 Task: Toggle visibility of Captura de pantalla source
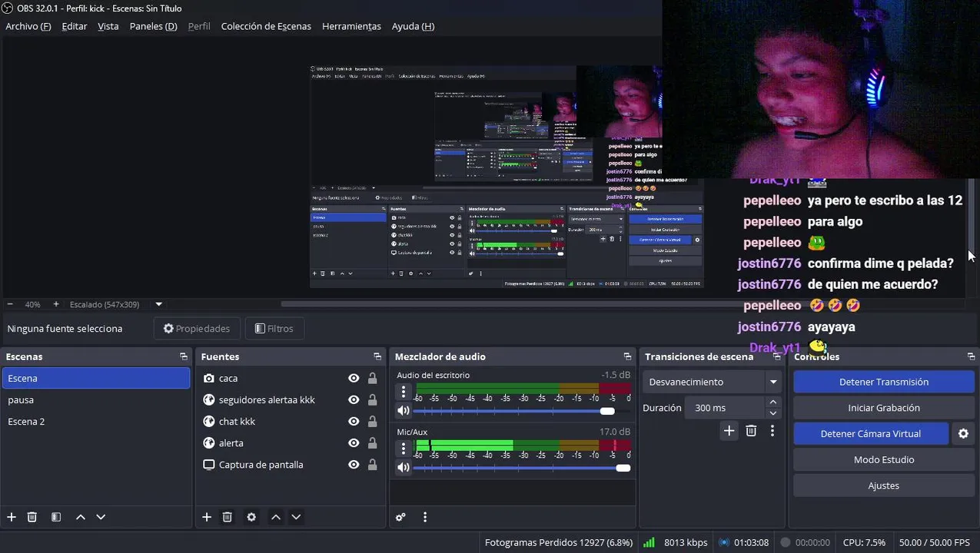click(x=354, y=464)
